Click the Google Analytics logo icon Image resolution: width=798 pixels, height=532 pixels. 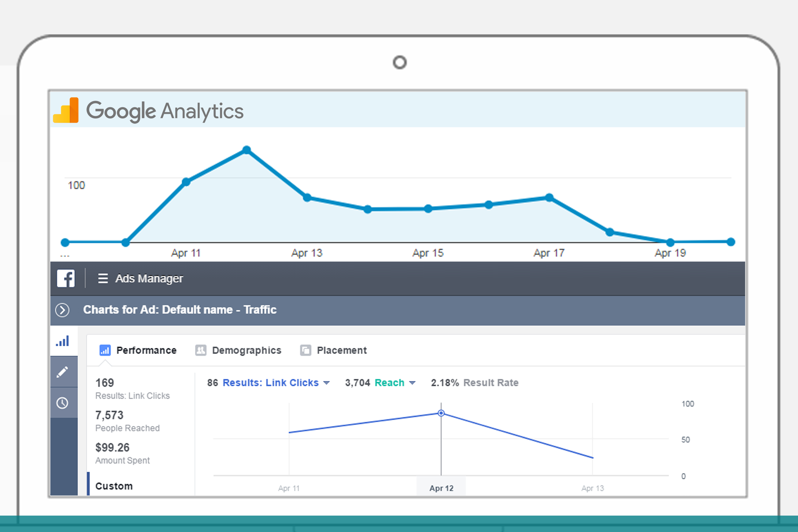[x=66, y=110]
